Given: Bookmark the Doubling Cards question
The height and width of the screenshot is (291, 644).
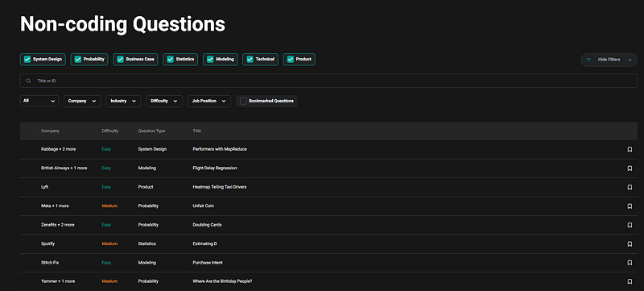Looking at the screenshot, I should coord(630,225).
